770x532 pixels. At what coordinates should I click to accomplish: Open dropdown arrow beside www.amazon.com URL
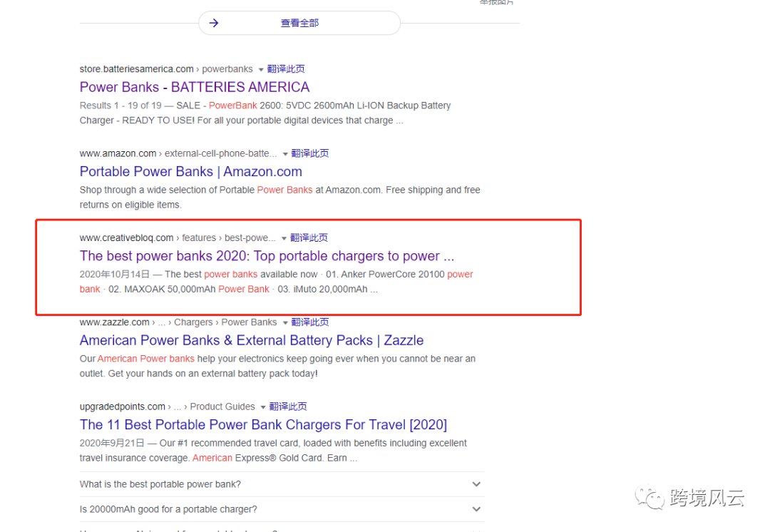pos(284,154)
